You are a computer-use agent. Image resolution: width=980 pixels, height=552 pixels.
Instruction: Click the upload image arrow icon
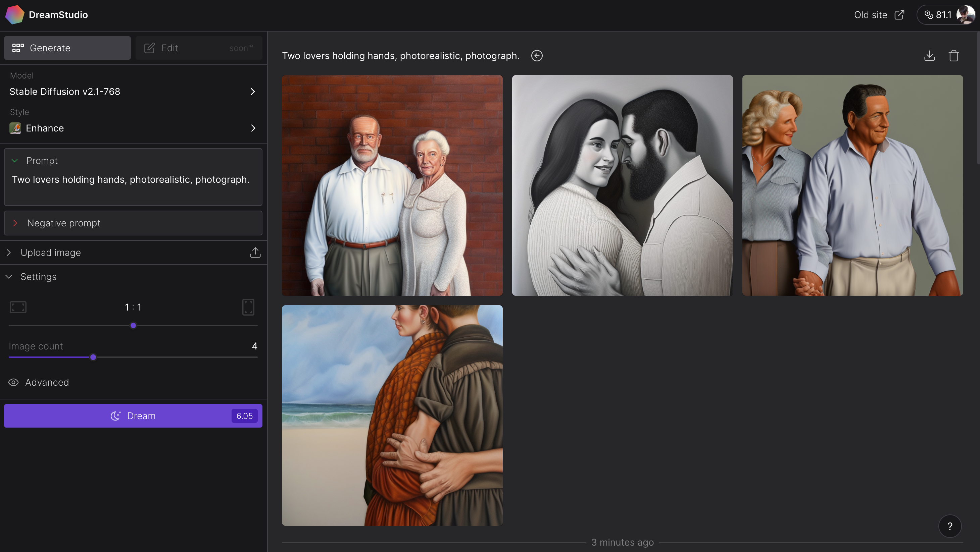coord(255,253)
